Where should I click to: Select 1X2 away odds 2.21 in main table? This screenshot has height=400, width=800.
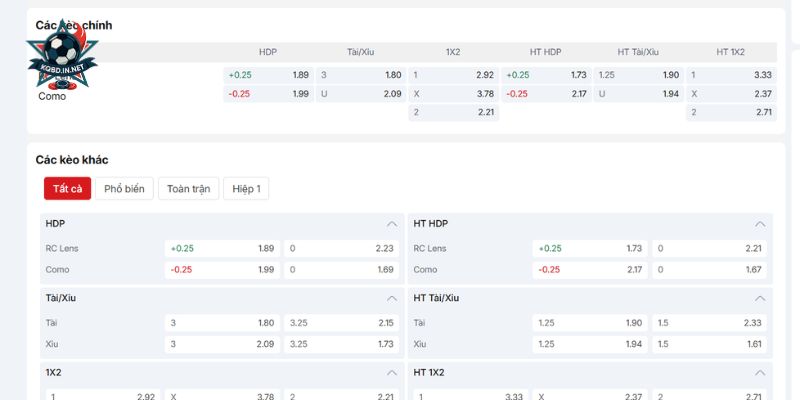(x=454, y=113)
